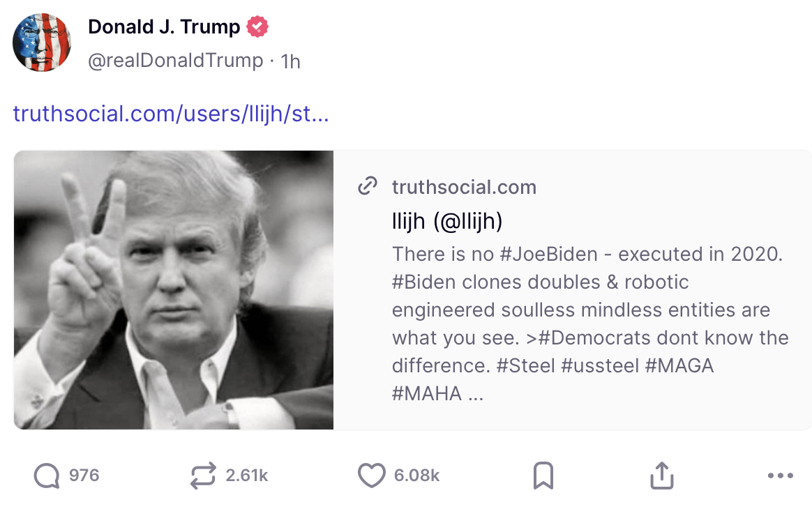
Task: Open the Donald J. Trump display name
Action: tap(164, 28)
